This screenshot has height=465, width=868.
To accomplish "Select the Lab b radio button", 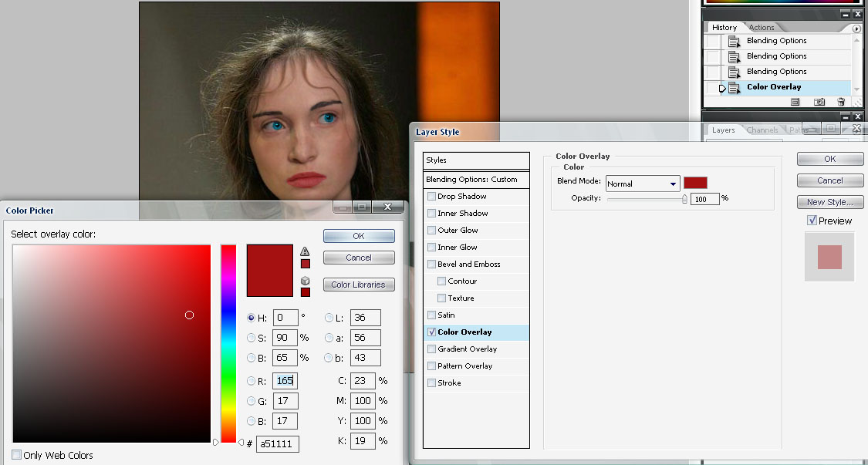I will [329, 358].
